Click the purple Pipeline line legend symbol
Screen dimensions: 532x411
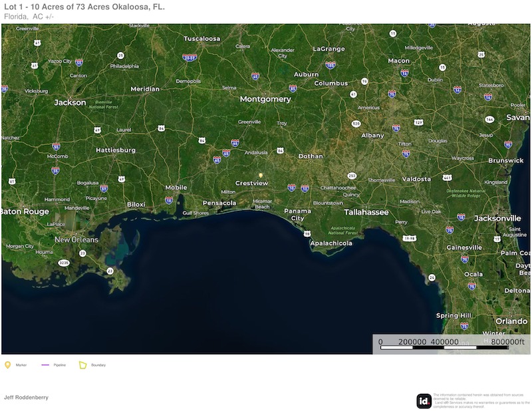click(46, 364)
